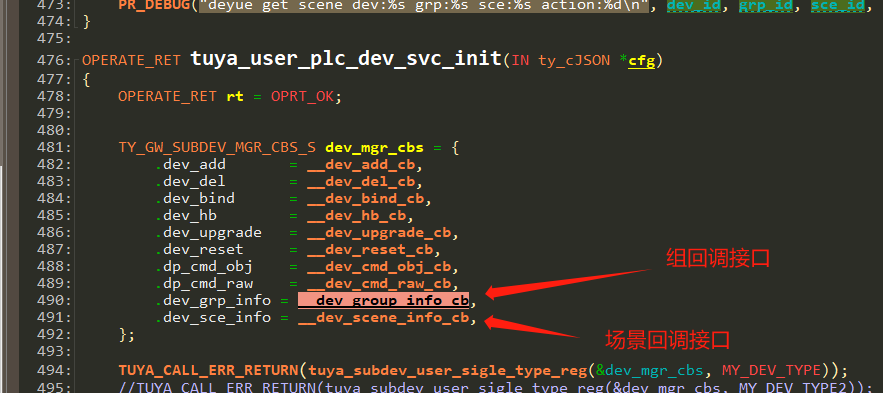Click OPERATE_RET declaration on line 478
Viewport: 883px width, 393px height.
coord(167,96)
